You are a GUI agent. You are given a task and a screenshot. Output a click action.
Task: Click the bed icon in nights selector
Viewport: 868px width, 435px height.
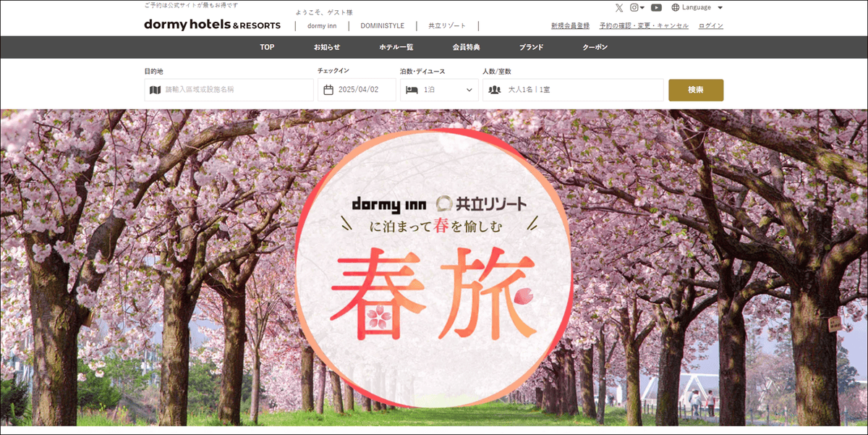[x=412, y=90]
